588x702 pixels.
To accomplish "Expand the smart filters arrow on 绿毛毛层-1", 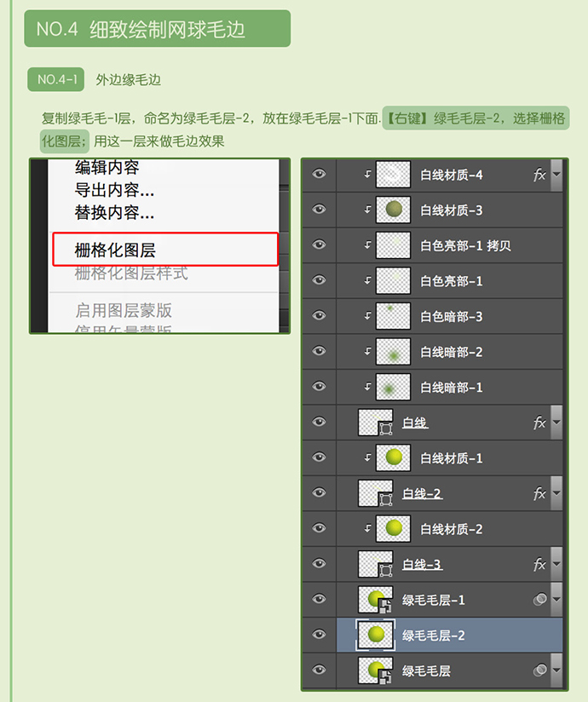I will click(x=556, y=600).
